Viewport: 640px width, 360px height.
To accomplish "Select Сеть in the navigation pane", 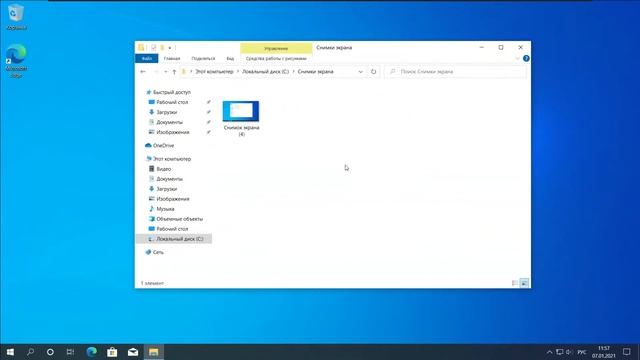I will tap(158, 252).
